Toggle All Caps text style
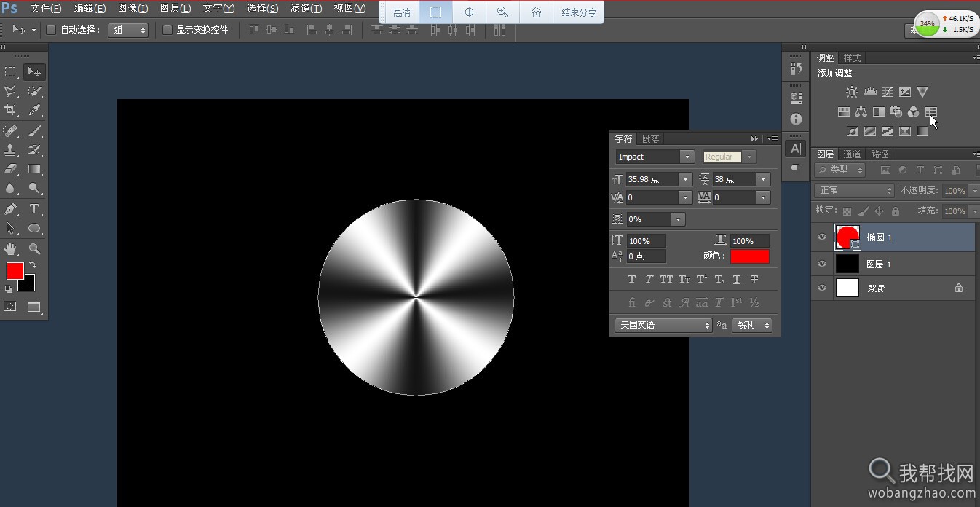The width and height of the screenshot is (980, 507). [666, 279]
